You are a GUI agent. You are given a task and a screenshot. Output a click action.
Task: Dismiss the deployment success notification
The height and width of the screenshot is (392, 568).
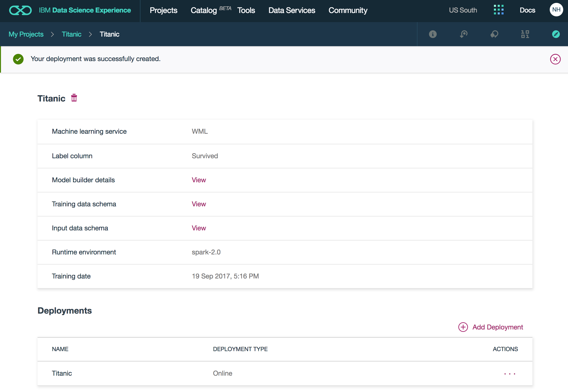coord(555,59)
